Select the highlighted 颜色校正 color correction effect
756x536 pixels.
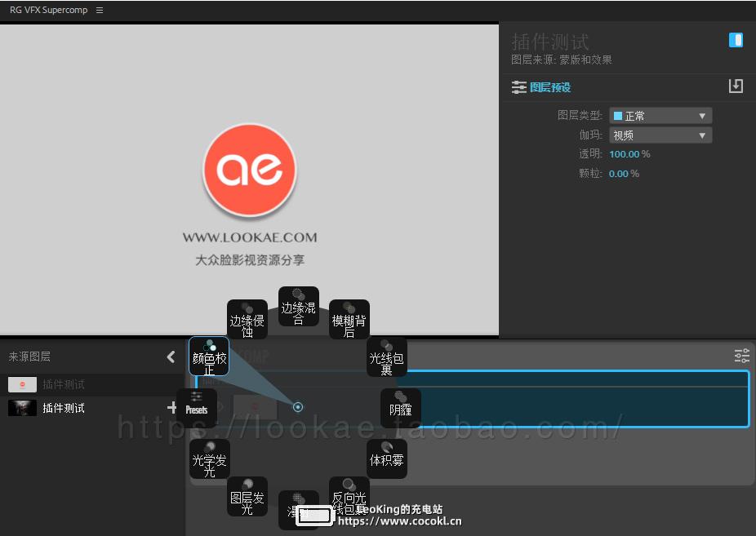click(209, 357)
